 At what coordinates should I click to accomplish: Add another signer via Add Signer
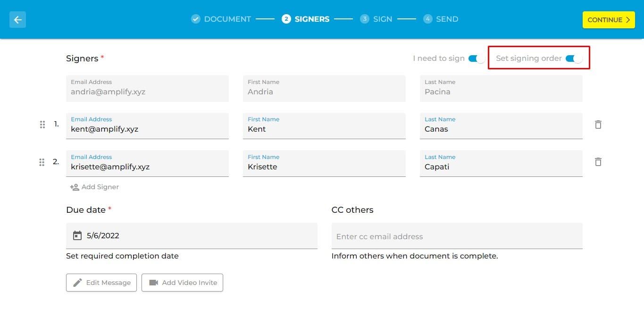(x=94, y=187)
